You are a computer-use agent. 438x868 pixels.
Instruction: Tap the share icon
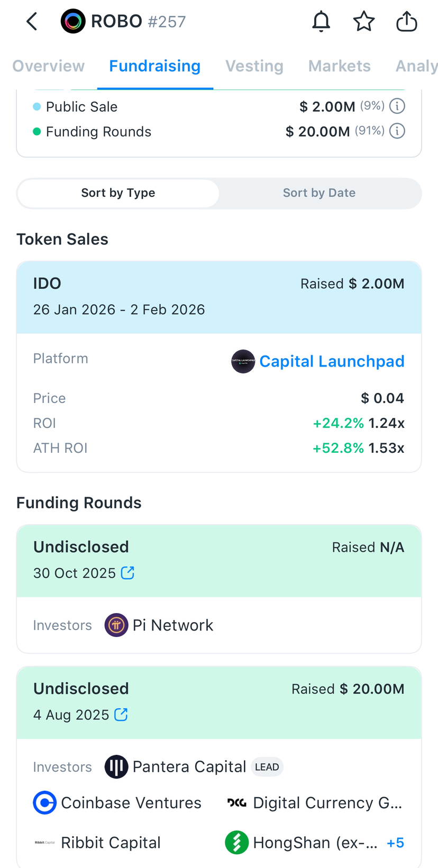[x=406, y=22]
